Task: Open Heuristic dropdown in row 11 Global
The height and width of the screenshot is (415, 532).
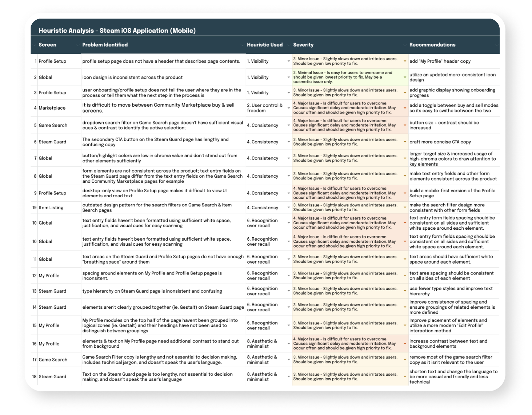Action: coord(289,259)
